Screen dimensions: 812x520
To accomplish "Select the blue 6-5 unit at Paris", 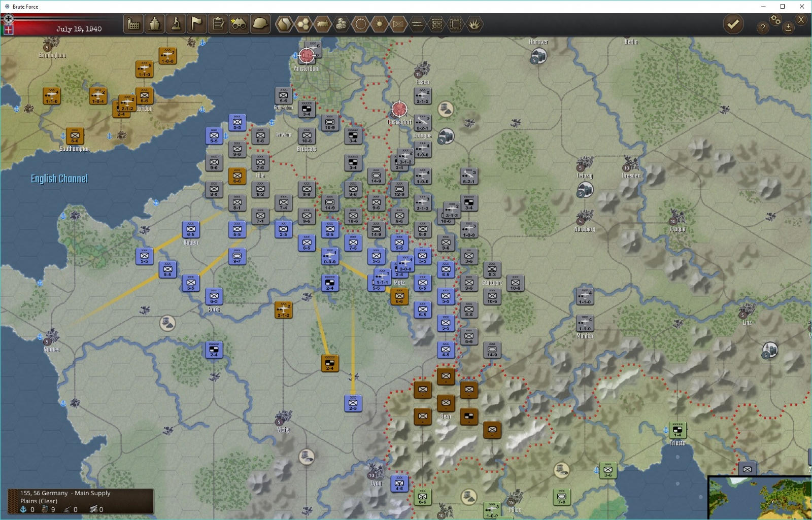I will pyautogui.click(x=214, y=297).
